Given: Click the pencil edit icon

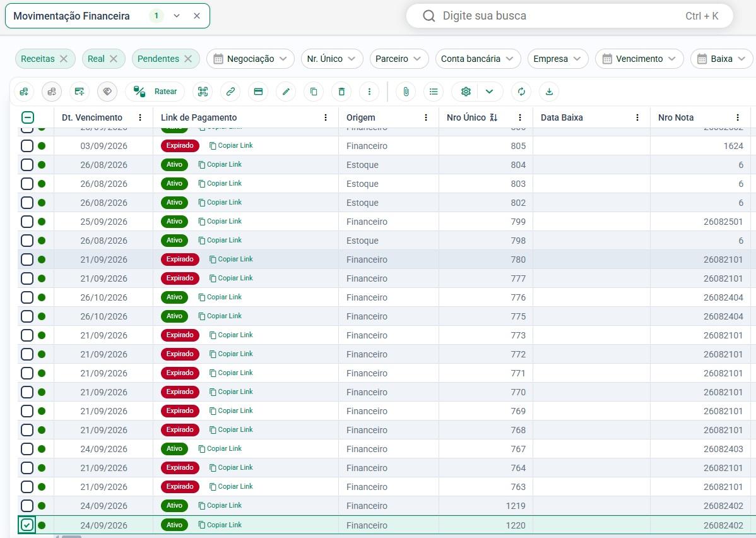Looking at the screenshot, I should point(286,92).
